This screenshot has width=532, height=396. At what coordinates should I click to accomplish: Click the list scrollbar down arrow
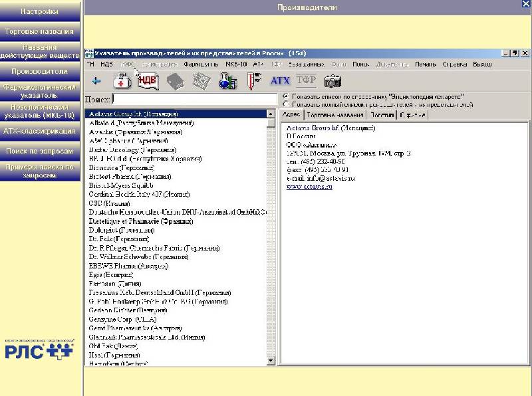click(x=271, y=361)
